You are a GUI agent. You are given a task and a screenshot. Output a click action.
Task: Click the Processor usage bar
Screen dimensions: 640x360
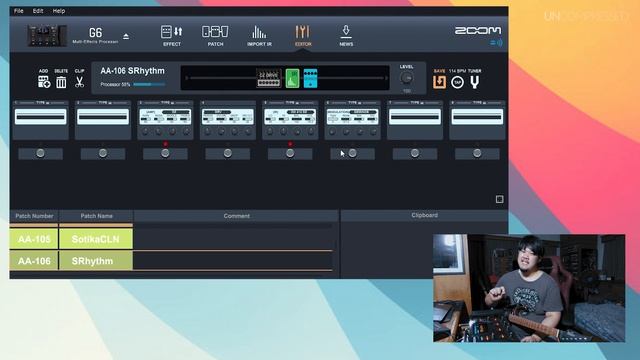(149, 84)
